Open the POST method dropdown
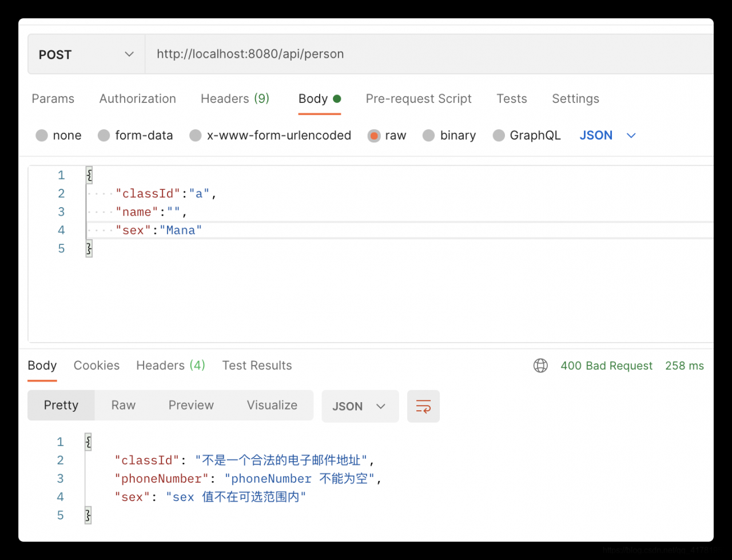The width and height of the screenshot is (732, 560). tap(86, 54)
